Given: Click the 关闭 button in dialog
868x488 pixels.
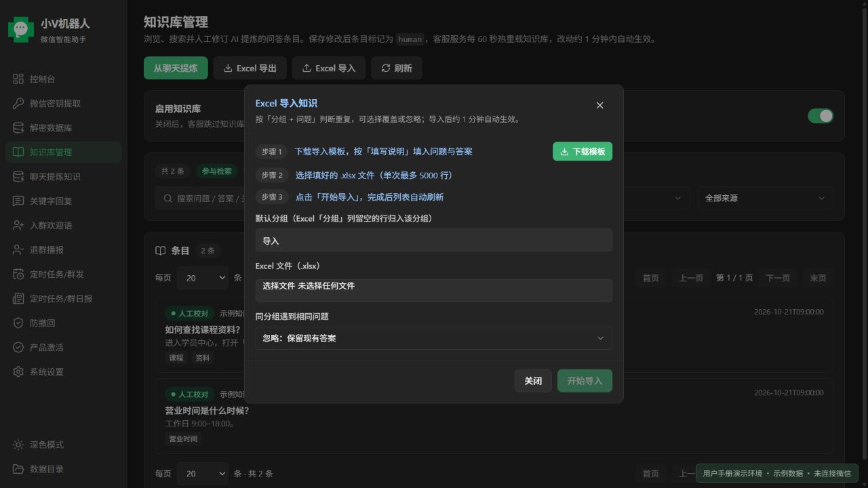Looking at the screenshot, I should coord(533,381).
